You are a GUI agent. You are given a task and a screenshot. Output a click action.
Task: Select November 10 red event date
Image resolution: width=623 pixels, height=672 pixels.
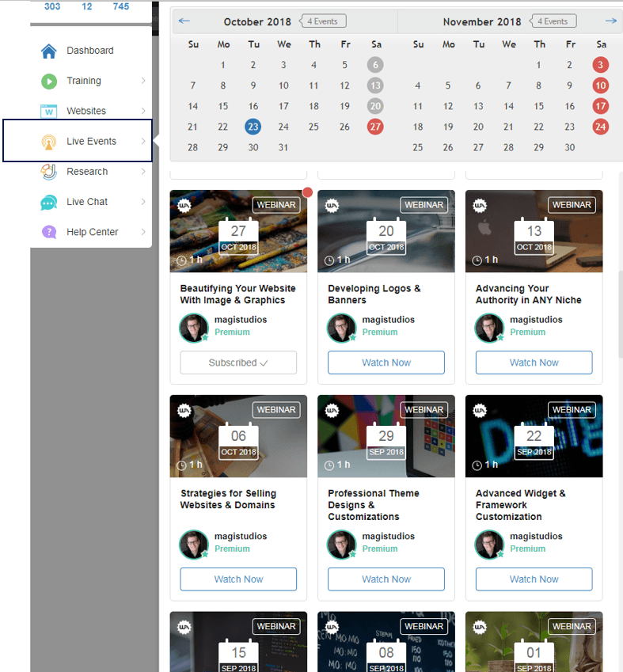click(600, 85)
